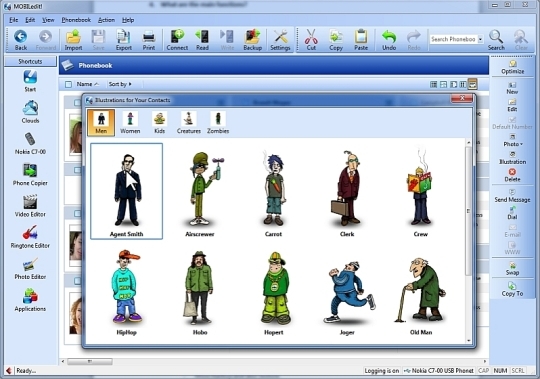Screen dimensions: 540x379
Task: Click the Settings tools icon
Action: (280, 40)
